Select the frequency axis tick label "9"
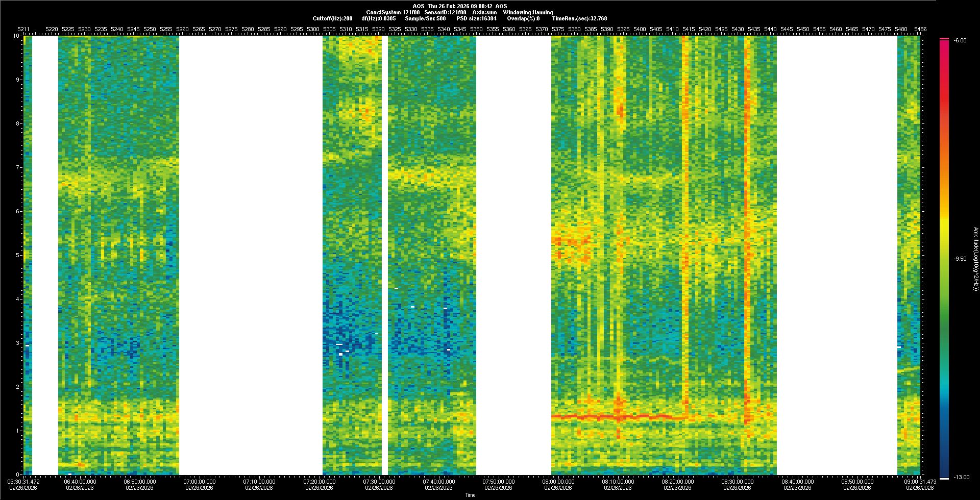The image size is (980, 500). pyautogui.click(x=18, y=80)
